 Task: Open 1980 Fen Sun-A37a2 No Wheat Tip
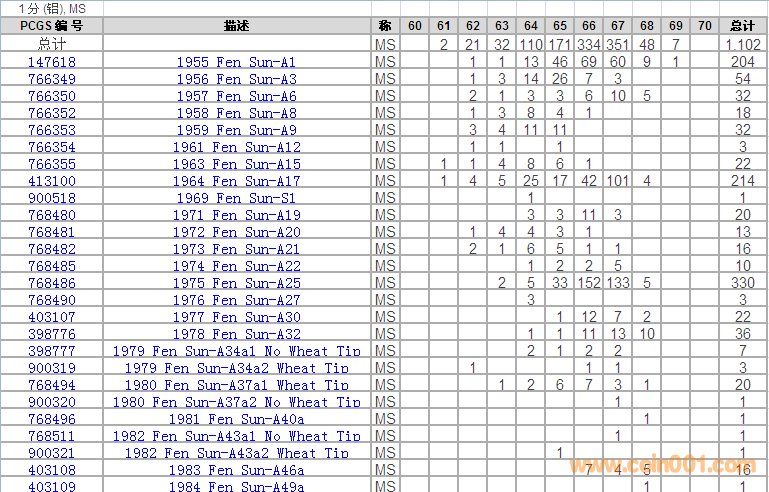pyautogui.click(x=236, y=402)
